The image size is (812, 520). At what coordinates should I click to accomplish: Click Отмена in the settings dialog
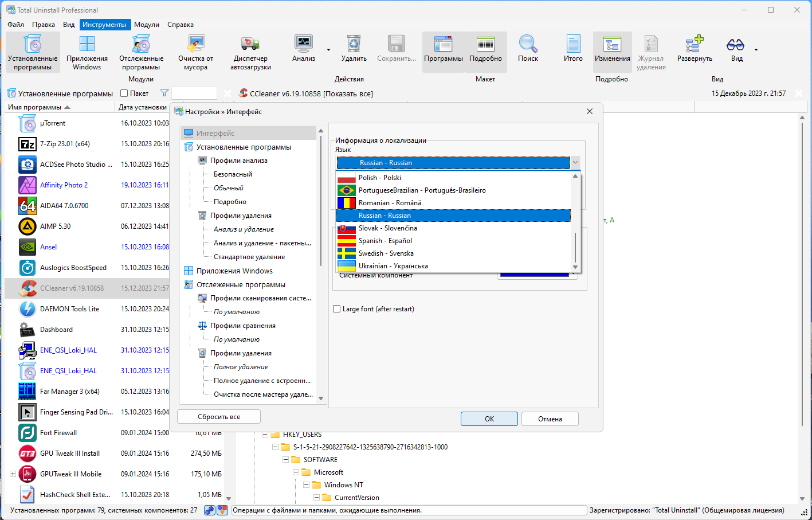pyautogui.click(x=550, y=419)
